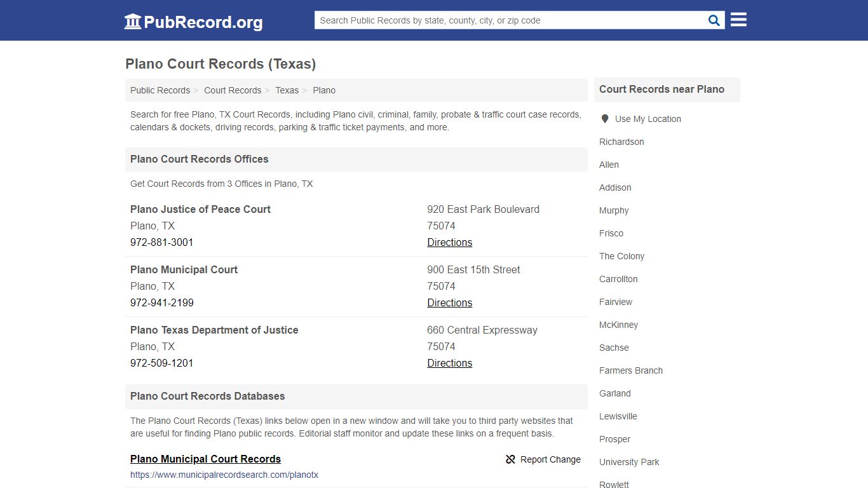
Task: Open Plano Texas Department of Justice
Action: pos(214,330)
